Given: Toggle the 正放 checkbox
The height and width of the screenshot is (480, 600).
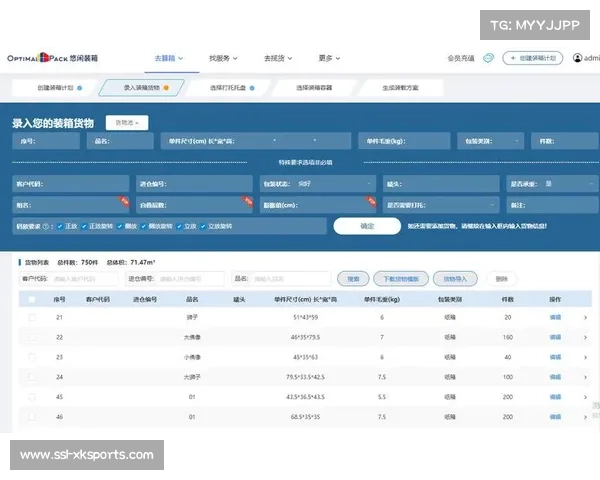Looking at the screenshot, I should click(60, 226).
